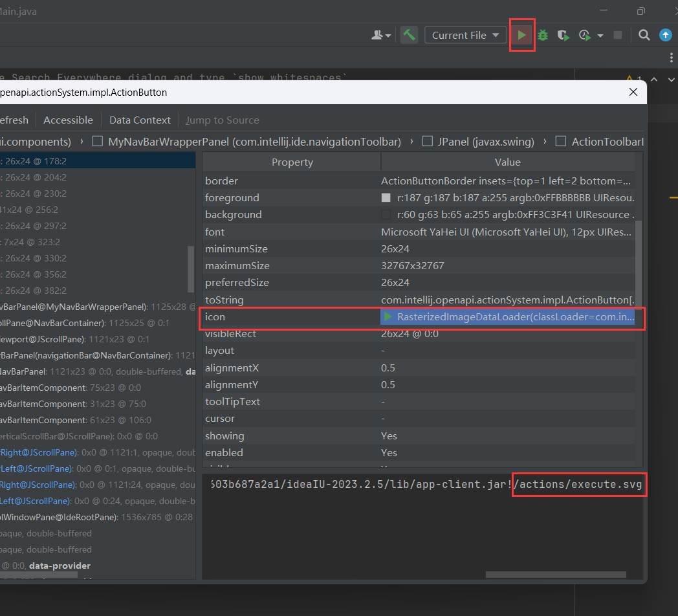
Task: Click the background color swatch
Action: (x=386, y=215)
